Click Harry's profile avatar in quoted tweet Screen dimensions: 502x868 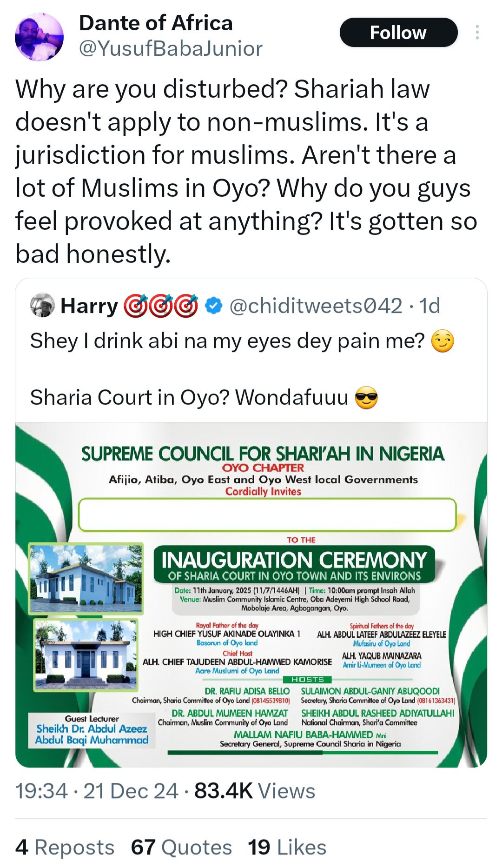click(x=42, y=306)
